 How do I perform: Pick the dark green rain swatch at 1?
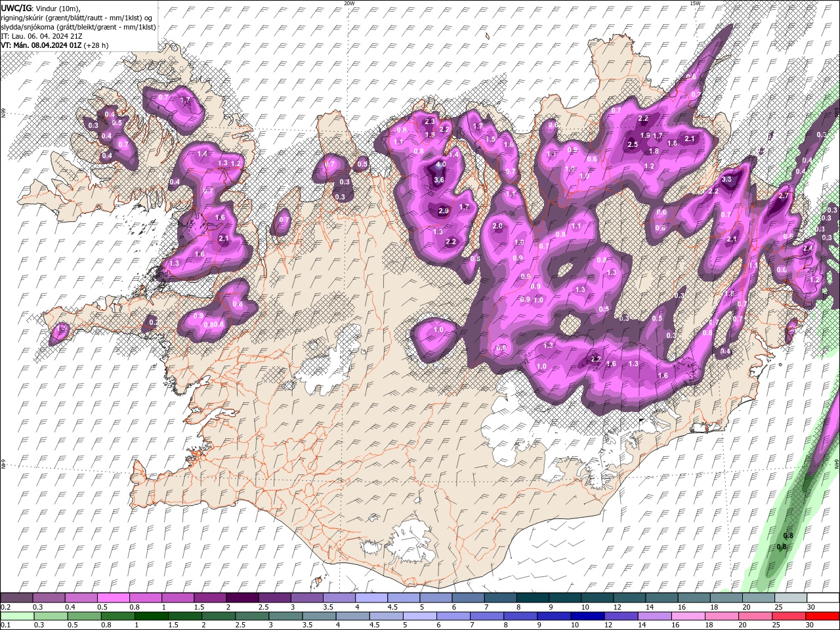[x=150, y=616]
